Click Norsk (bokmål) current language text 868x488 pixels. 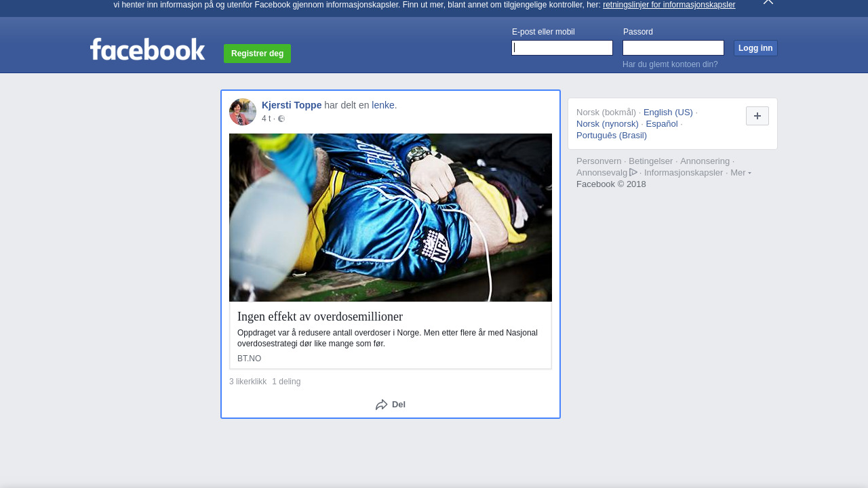(606, 112)
